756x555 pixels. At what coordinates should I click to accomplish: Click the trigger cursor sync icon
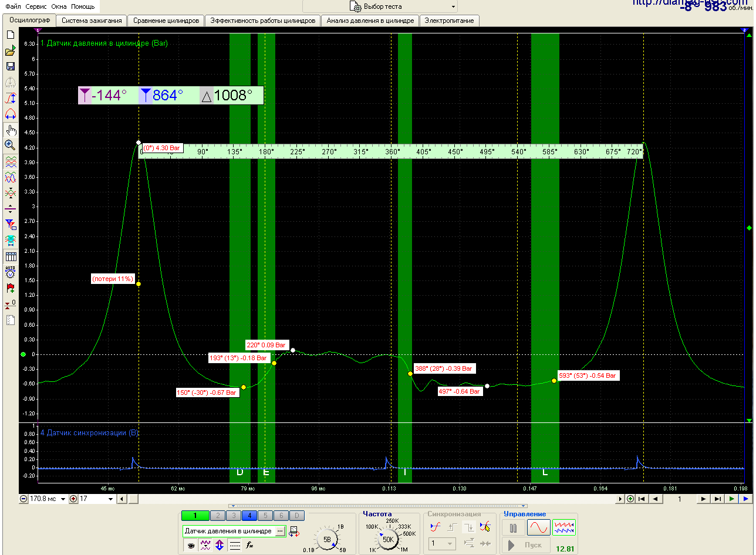click(x=485, y=527)
